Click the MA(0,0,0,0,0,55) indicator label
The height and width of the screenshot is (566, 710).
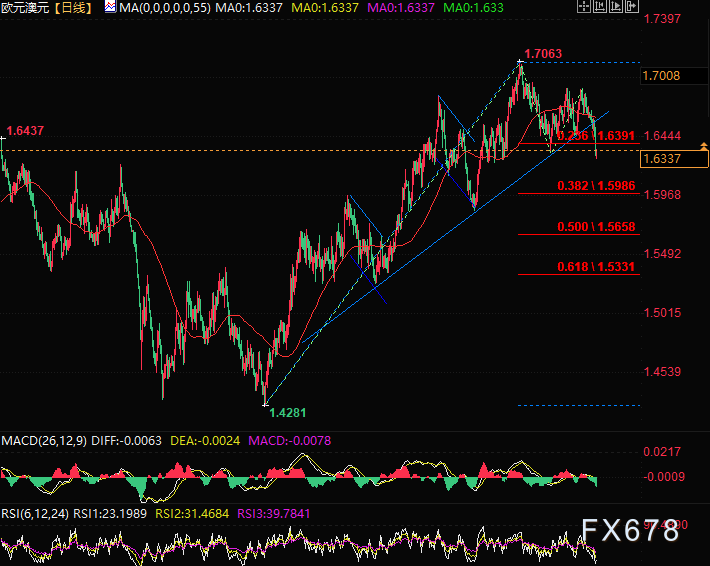[165, 8]
